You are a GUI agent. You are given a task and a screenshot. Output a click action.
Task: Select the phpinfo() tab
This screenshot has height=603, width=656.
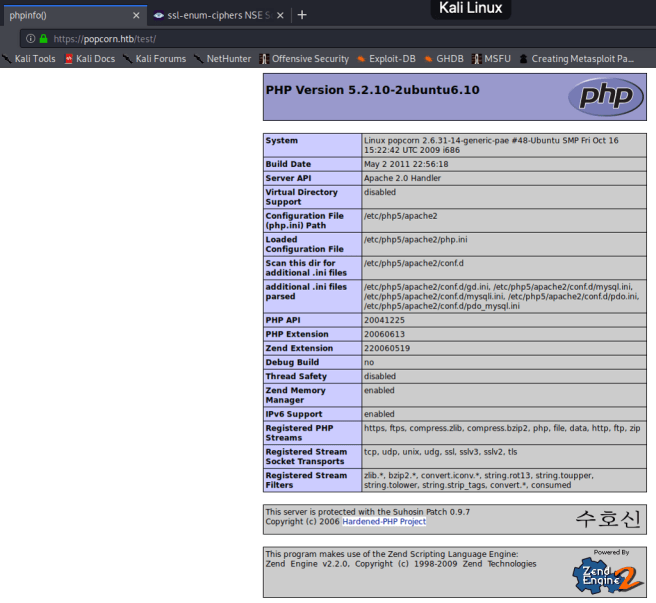[x=60, y=15]
